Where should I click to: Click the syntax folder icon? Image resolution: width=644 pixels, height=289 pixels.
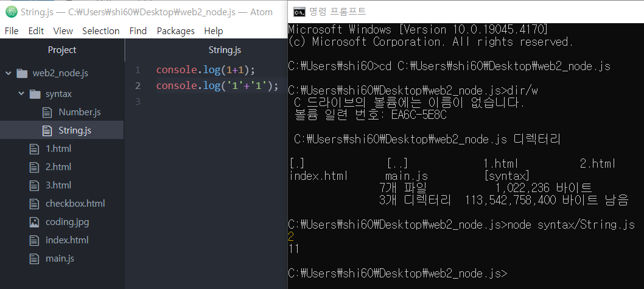[35, 94]
